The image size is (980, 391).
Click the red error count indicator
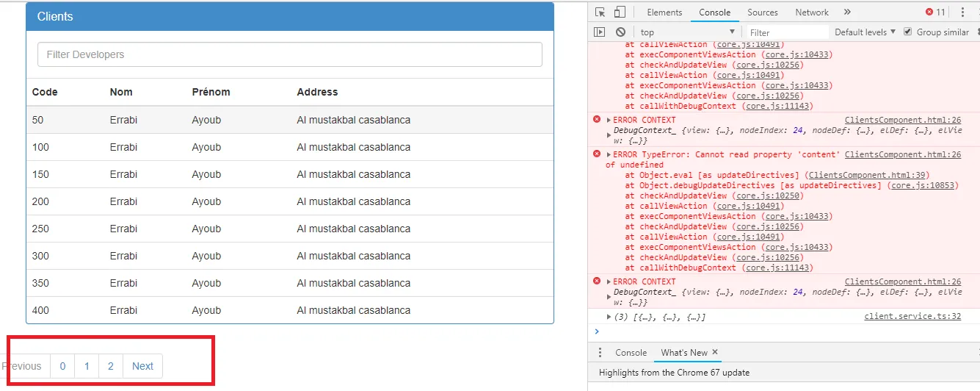coord(935,12)
